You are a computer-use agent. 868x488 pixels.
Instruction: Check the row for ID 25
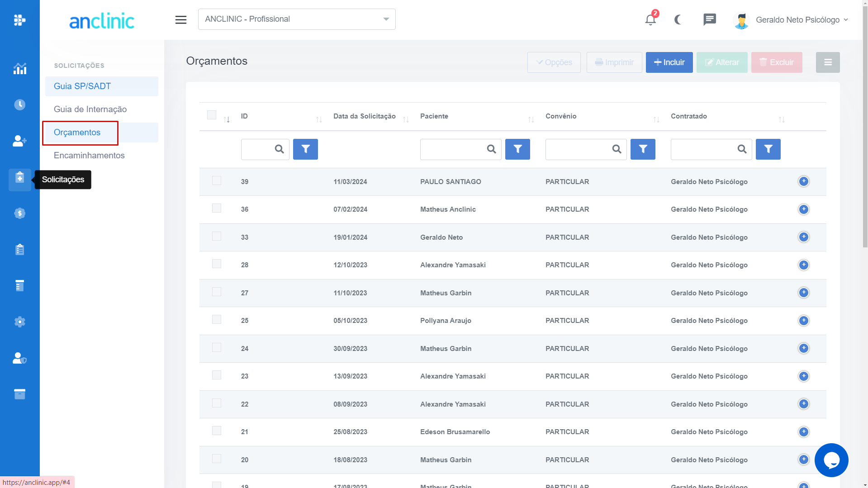point(217,320)
